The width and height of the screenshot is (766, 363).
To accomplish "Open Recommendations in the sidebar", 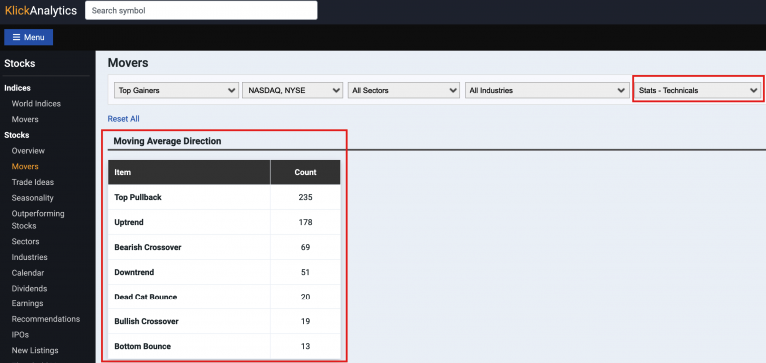I will coord(46,319).
